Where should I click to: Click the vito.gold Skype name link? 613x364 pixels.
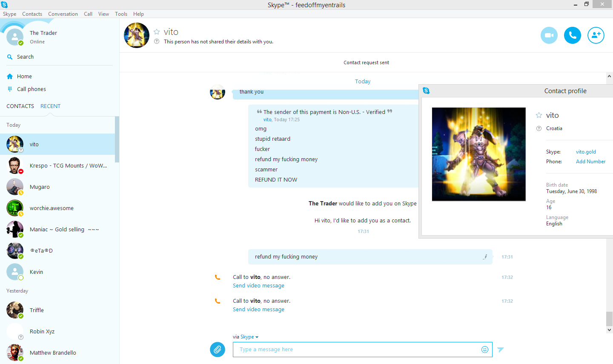point(586,152)
